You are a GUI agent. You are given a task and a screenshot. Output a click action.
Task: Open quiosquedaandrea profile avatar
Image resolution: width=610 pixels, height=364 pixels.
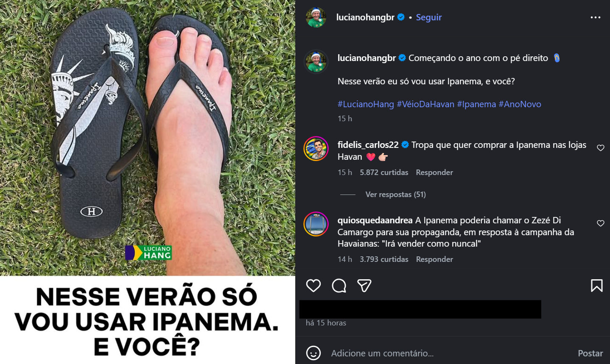point(316,224)
